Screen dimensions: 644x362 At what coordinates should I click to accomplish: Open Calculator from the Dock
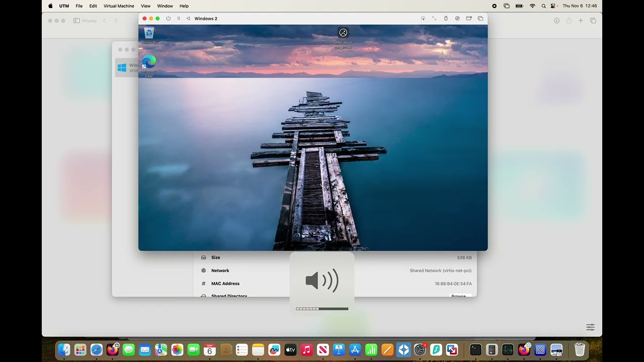pos(492,349)
